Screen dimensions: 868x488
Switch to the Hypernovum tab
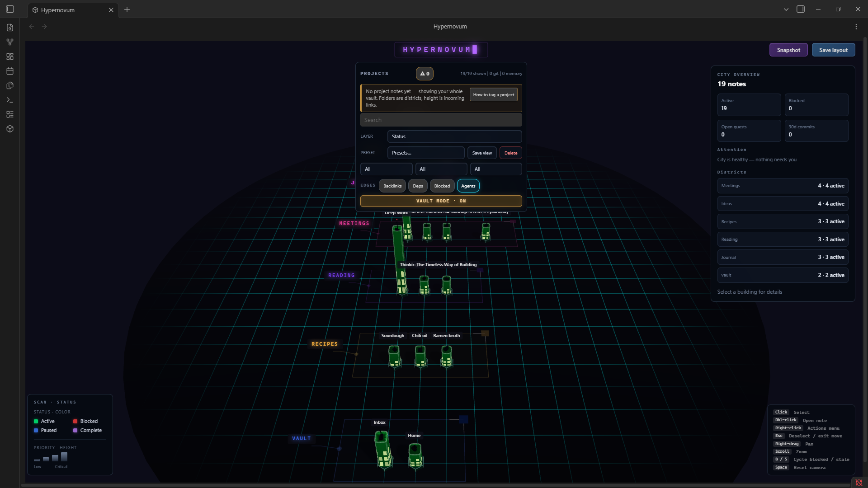pos(73,10)
